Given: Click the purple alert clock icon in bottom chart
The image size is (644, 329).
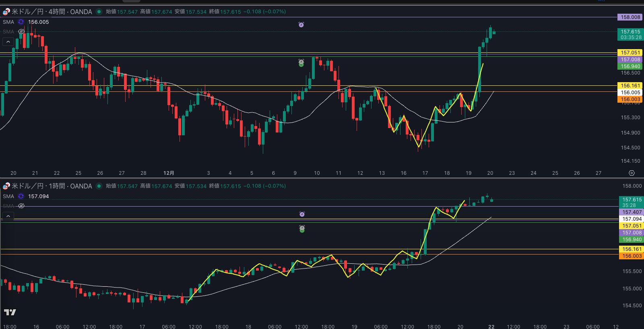Looking at the screenshot, I should (x=302, y=214).
